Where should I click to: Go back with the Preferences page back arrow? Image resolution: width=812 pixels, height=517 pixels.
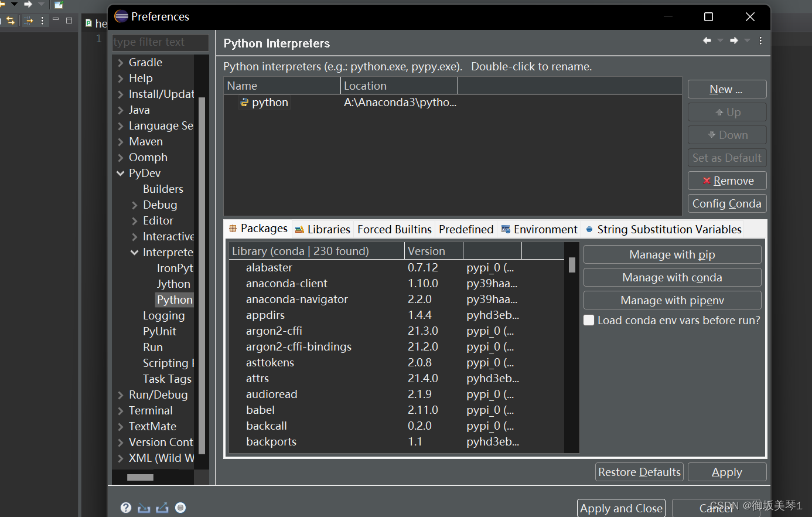coord(707,40)
